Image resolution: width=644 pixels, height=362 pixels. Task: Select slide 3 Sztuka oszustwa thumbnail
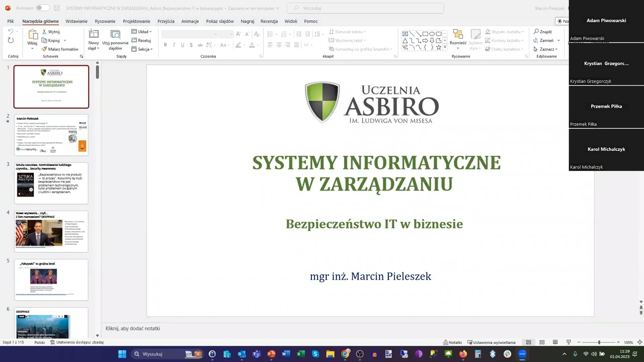[51, 183]
